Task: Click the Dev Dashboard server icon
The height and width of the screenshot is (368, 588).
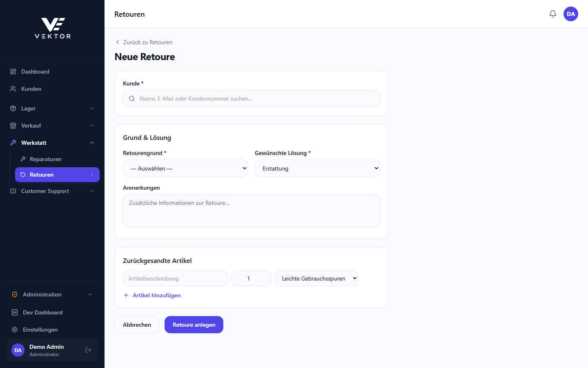Action: coord(15,312)
